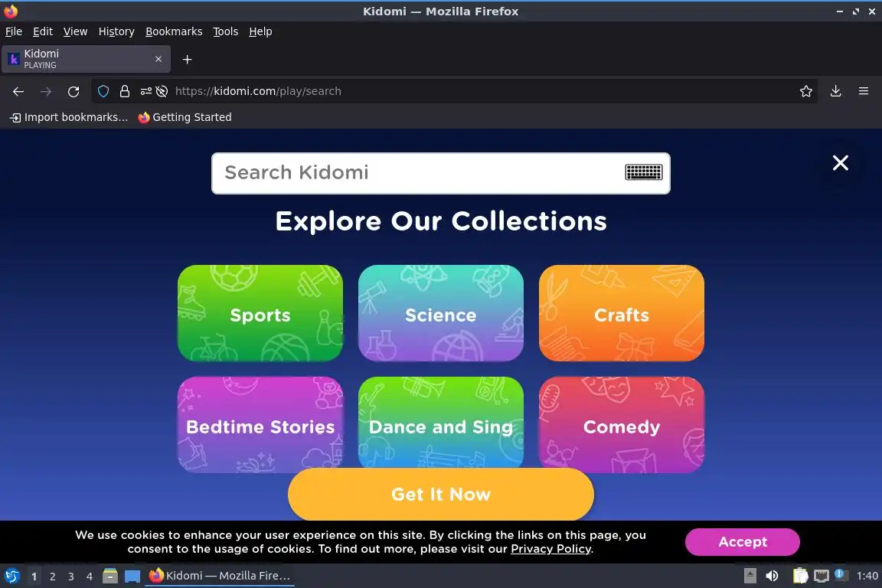
Task: Open the Edit menu
Action: point(43,31)
